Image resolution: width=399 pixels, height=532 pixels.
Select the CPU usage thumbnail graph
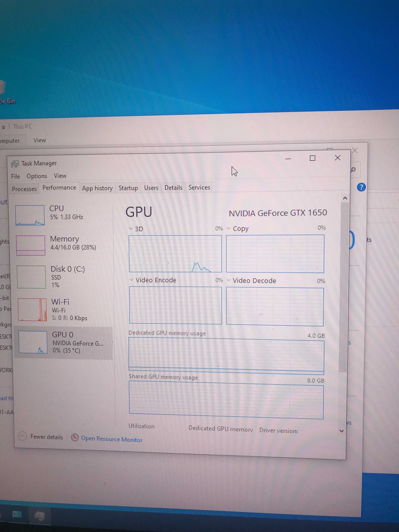coord(30,215)
